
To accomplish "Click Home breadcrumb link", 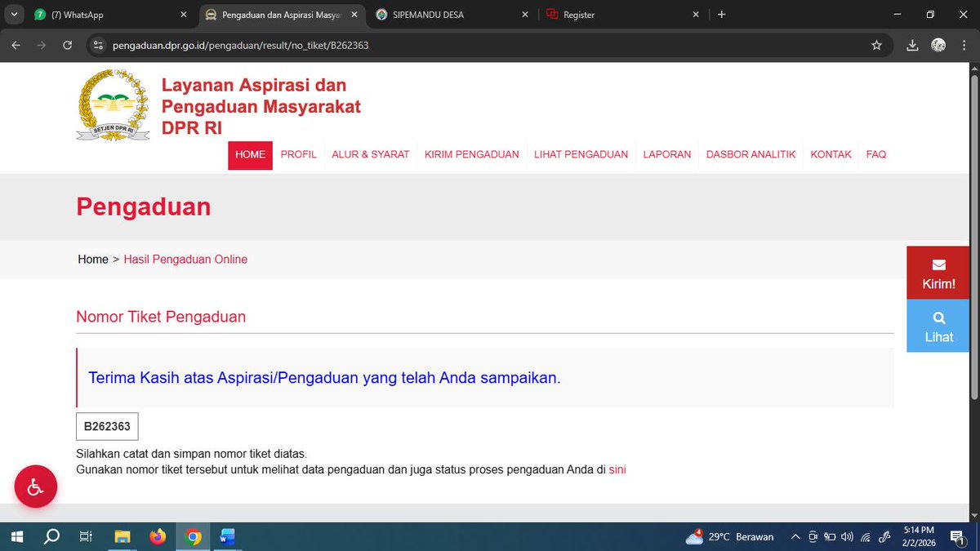I will point(93,260).
